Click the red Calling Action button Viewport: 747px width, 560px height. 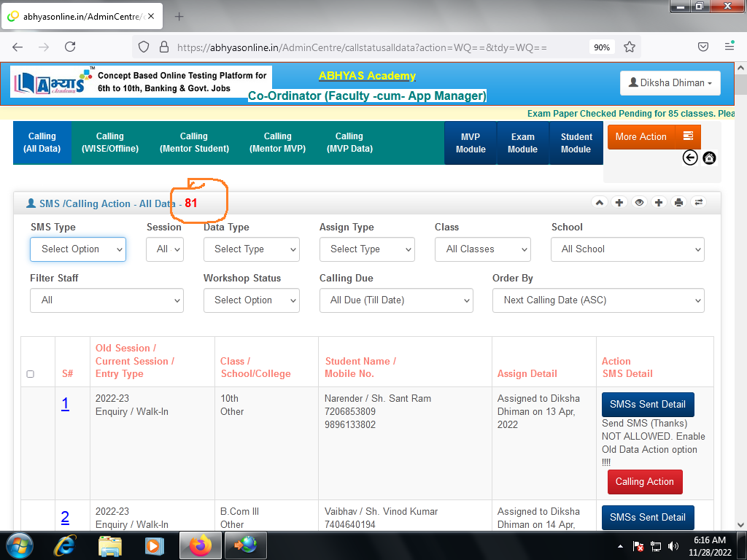tap(645, 482)
